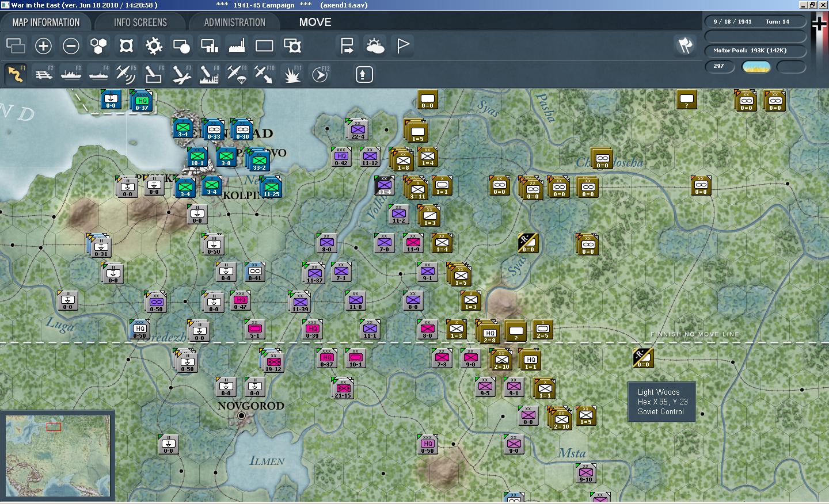Click the F12 circular arrow icon
The width and height of the screenshot is (829, 504).
coord(320,74)
